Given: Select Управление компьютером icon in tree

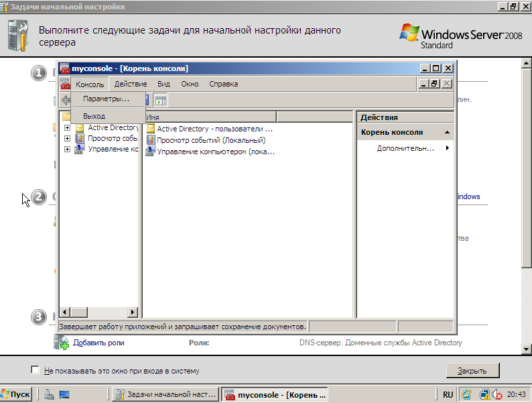Looking at the screenshot, I should pos(80,150).
